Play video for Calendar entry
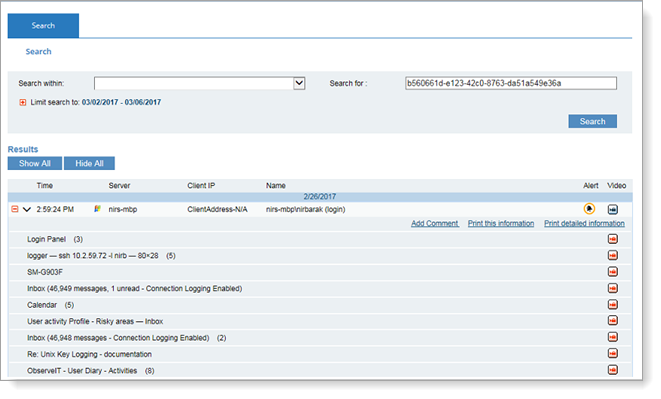The image size is (661, 399). tap(613, 305)
